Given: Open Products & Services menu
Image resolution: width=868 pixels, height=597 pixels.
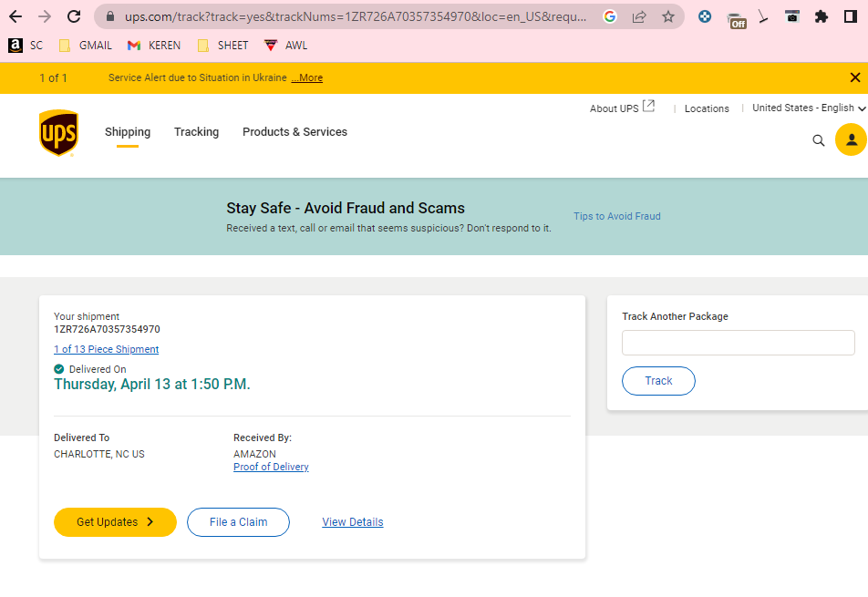Looking at the screenshot, I should [x=294, y=131].
